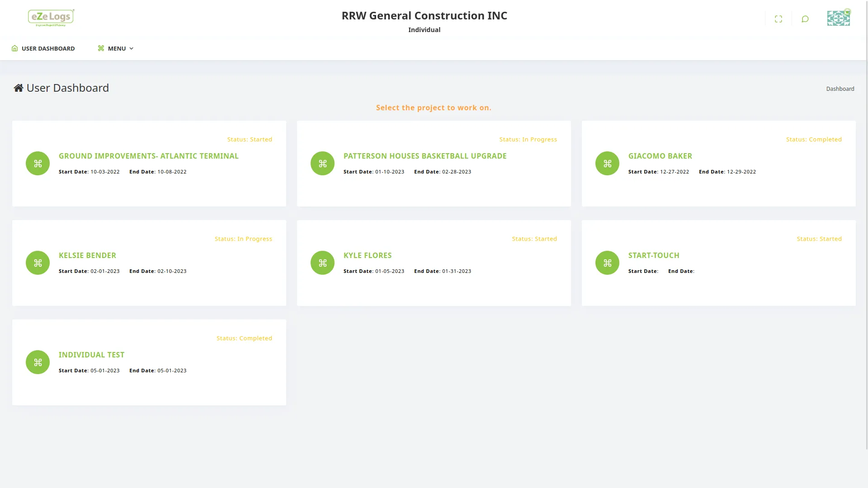Click green icon of Ground Improvements project

38,163
